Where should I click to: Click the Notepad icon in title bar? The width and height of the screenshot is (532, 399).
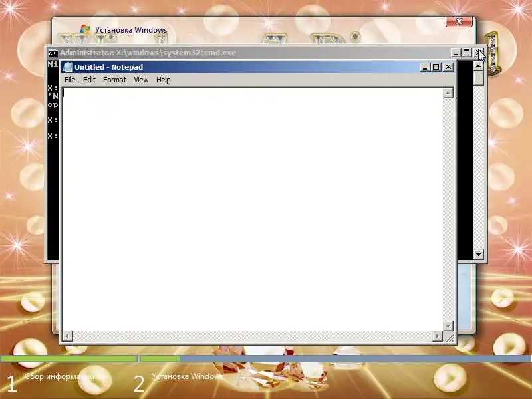point(68,67)
